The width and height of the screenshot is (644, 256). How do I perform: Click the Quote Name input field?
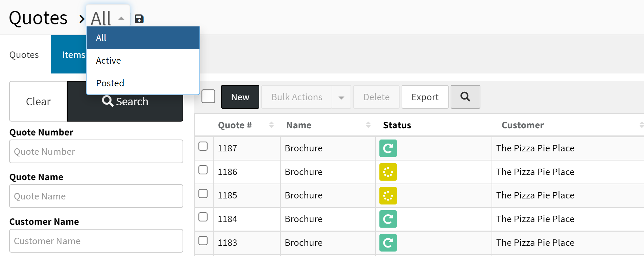(96, 196)
